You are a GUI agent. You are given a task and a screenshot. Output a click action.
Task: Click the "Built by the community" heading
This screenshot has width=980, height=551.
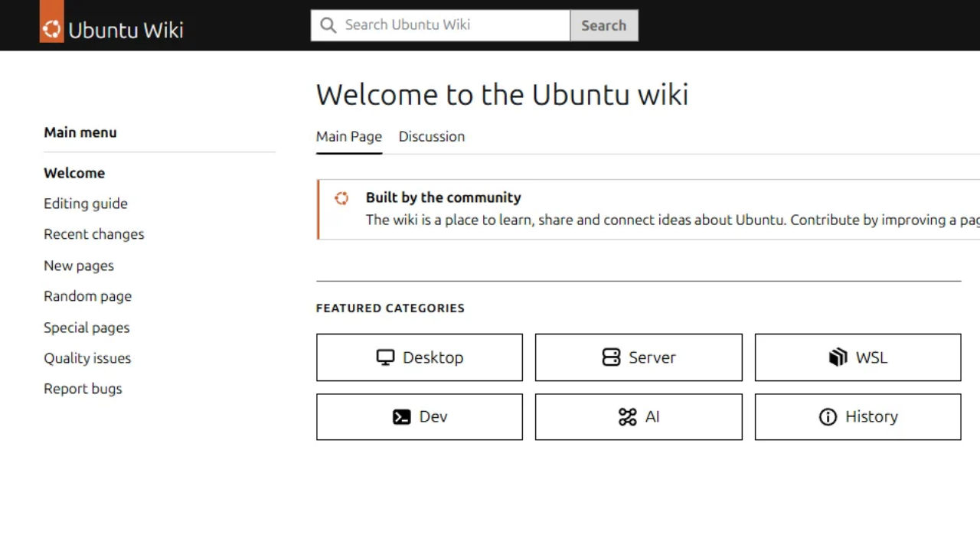tap(443, 197)
